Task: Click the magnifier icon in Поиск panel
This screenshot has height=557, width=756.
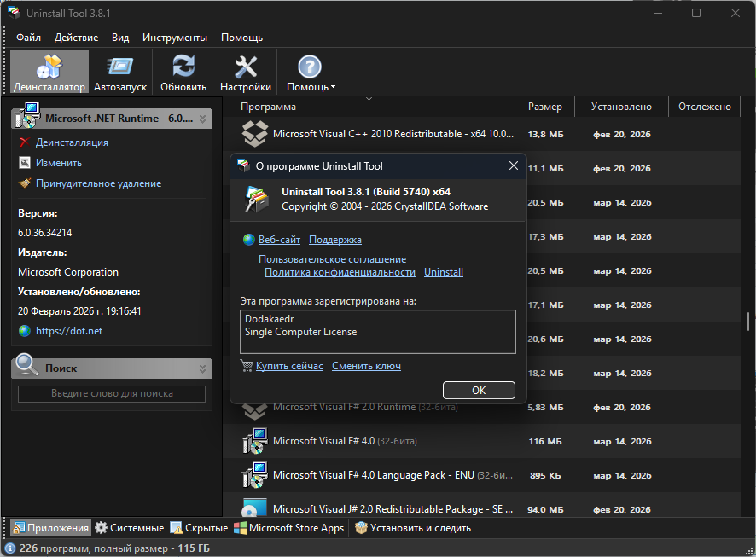Action: [x=26, y=365]
